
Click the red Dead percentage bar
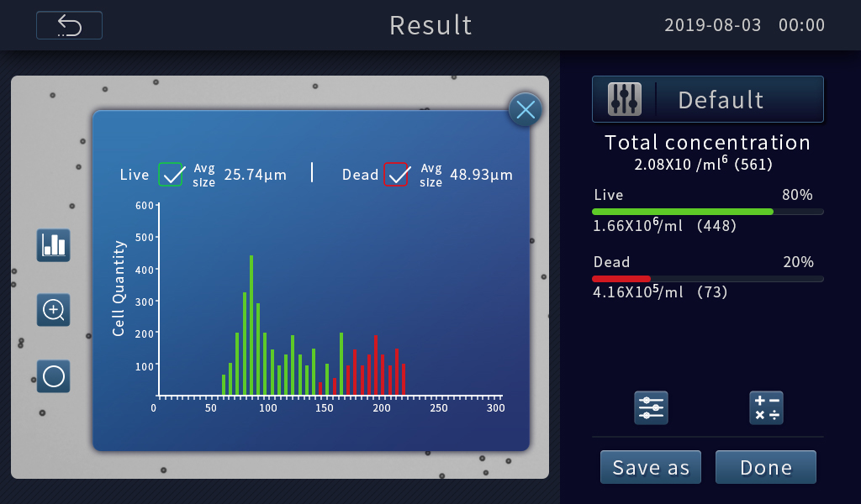[x=621, y=278]
